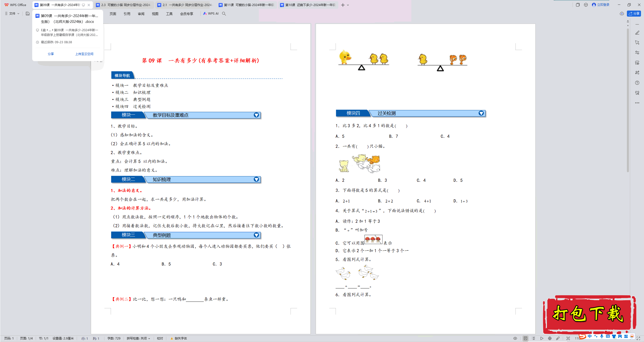Click the 字数: 729 word count
This screenshot has height=342, width=644.
tap(114, 338)
